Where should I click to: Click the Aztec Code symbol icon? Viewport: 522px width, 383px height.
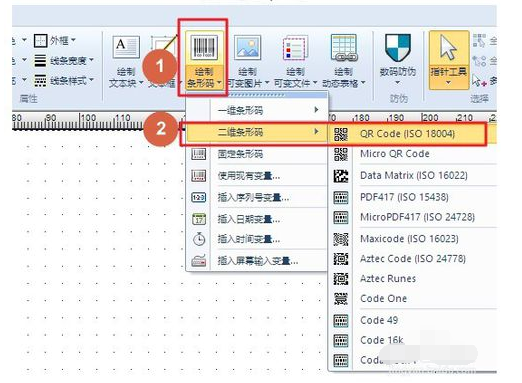pyautogui.click(x=341, y=259)
